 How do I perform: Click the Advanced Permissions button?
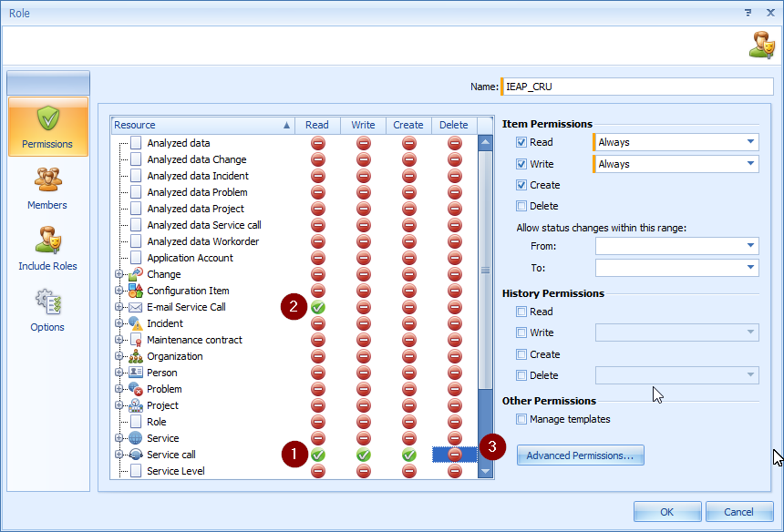[x=580, y=455]
